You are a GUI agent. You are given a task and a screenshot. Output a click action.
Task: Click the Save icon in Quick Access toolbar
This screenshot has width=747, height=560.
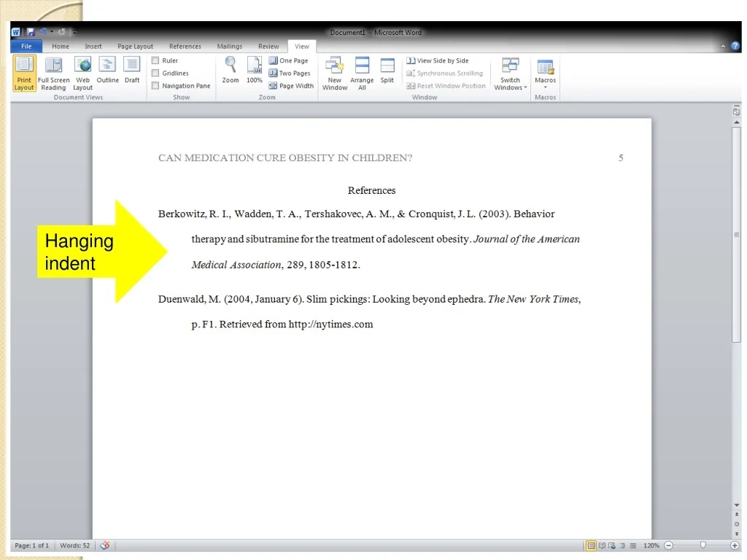coord(31,32)
